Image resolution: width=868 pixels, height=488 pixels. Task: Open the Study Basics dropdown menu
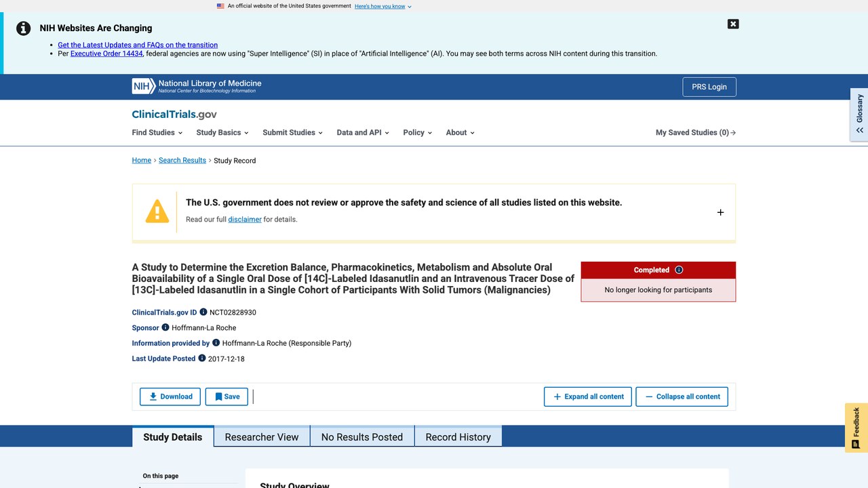point(222,133)
